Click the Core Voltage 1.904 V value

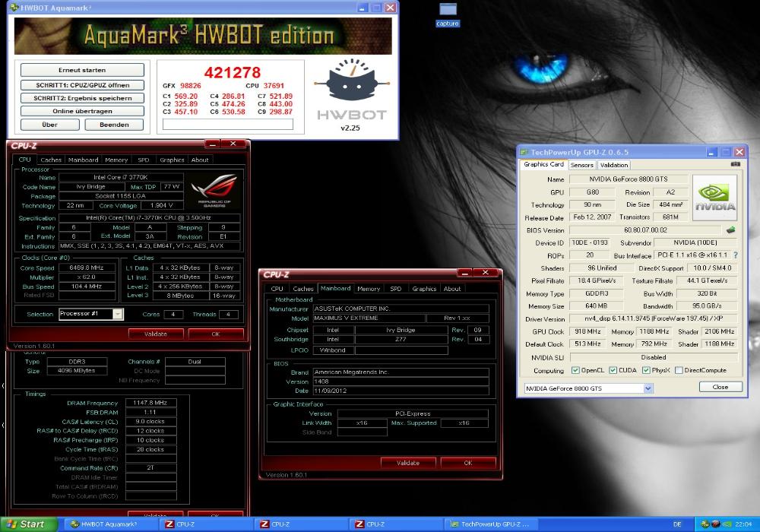(x=161, y=205)
